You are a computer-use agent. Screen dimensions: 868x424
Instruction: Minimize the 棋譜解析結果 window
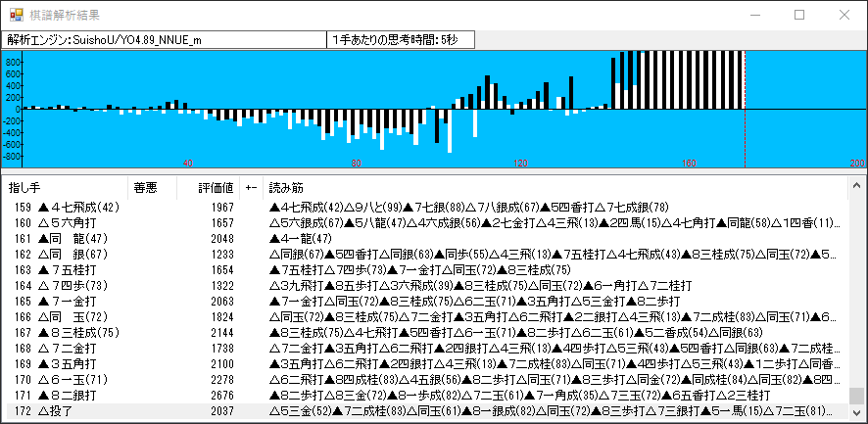(754, 15)
